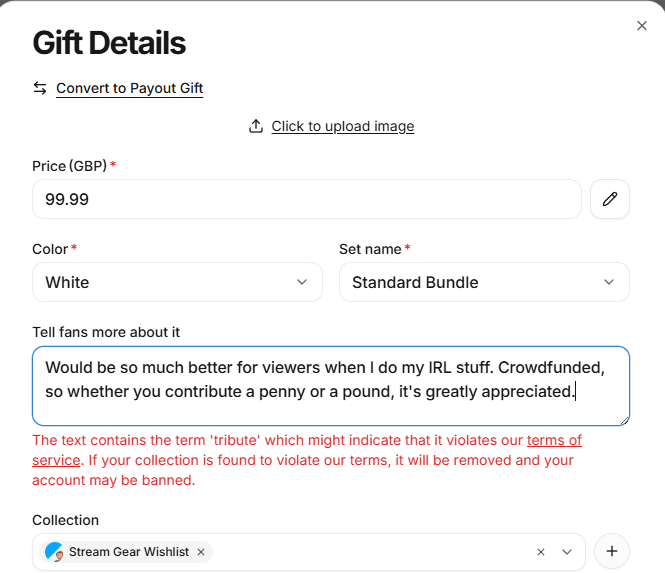Expand the Collection dropdown chevron
665x573 pixels.
point(567,552)
